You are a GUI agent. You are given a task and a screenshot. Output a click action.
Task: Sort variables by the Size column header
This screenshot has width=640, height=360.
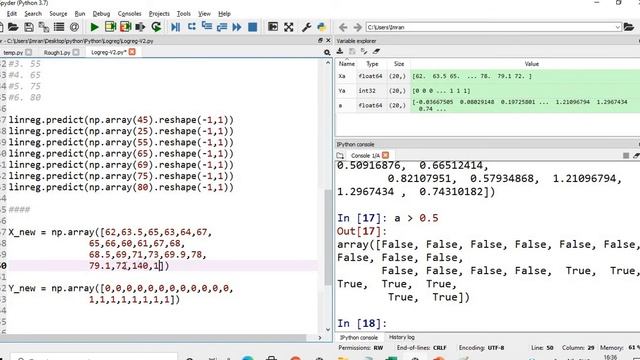(399, 64)
